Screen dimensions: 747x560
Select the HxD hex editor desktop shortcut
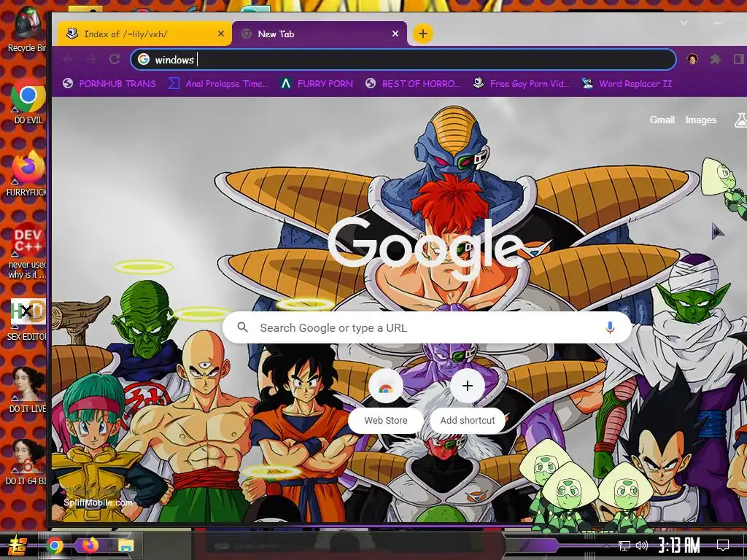(x=27, y=319)
